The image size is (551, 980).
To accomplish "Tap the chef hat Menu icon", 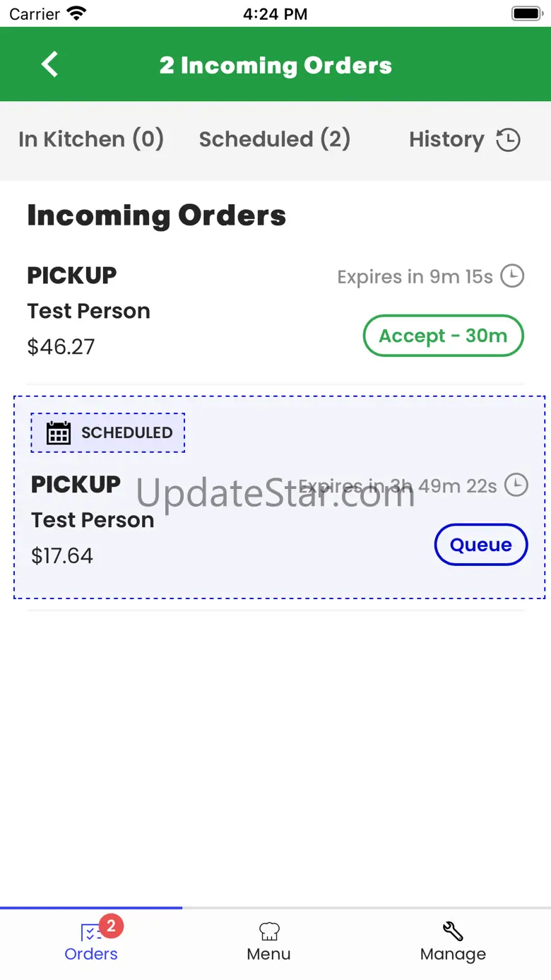I will pos(269,931).
